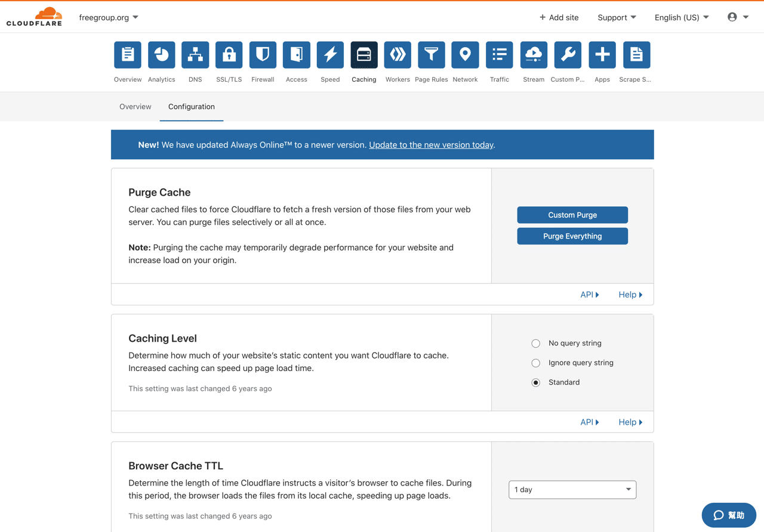
Task: Select Ignore query string caching level
Action: click(x=536, y=363)
